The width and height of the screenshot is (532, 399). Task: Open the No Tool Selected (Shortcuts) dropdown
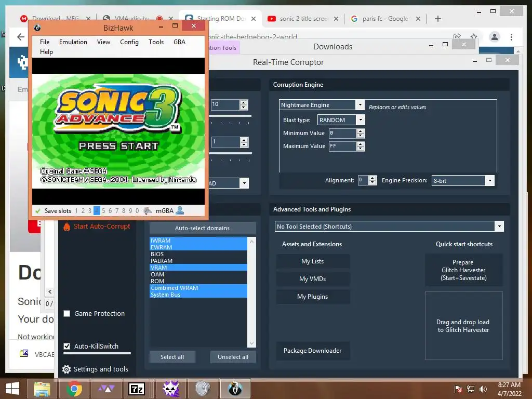pyautogui.click(x=499, y=227)
